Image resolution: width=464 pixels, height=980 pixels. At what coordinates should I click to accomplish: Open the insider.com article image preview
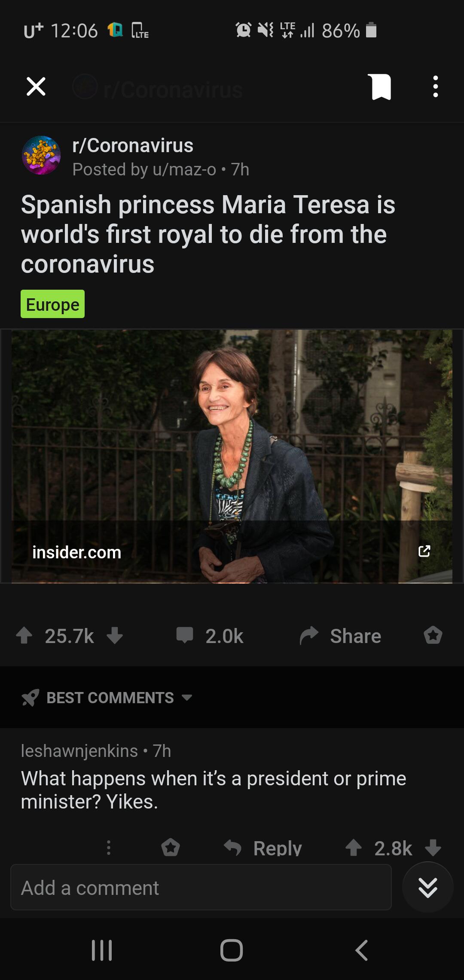pos(232,456)
